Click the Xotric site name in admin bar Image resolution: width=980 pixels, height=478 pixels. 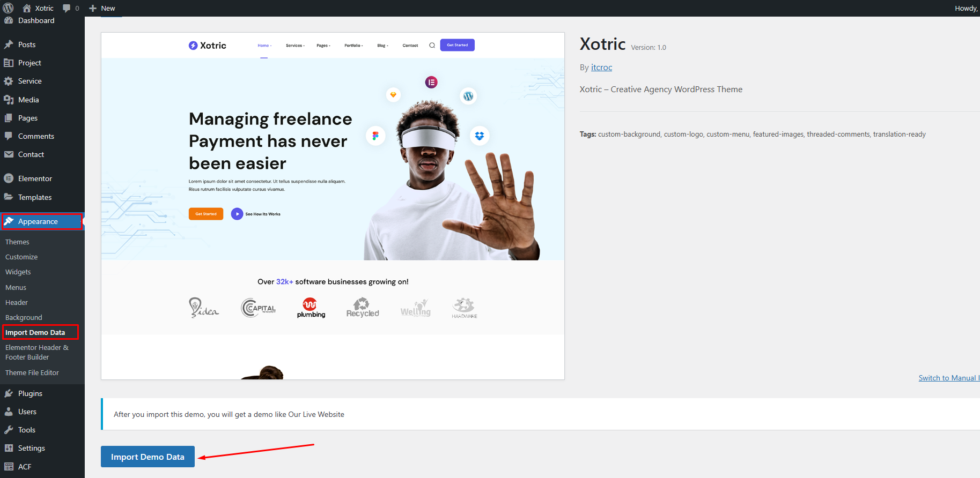click(45, 8)
